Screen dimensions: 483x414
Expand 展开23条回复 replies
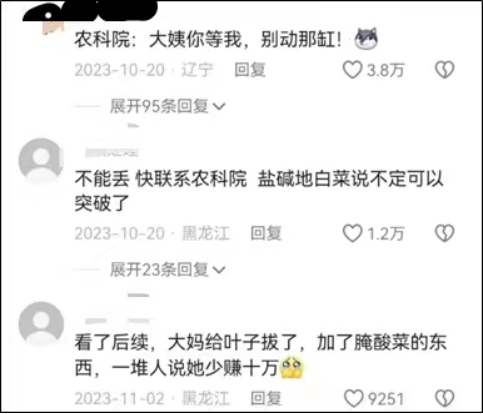point(168,270)
